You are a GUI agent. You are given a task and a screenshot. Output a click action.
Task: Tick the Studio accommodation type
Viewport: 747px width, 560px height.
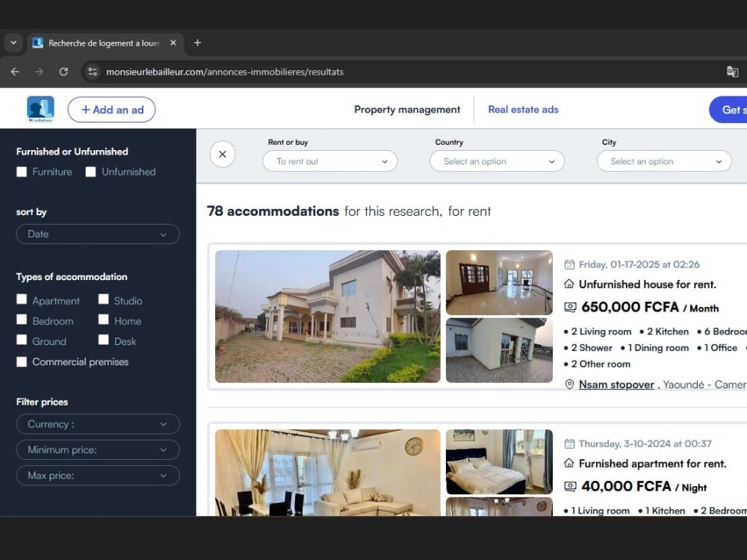(103, 299)
